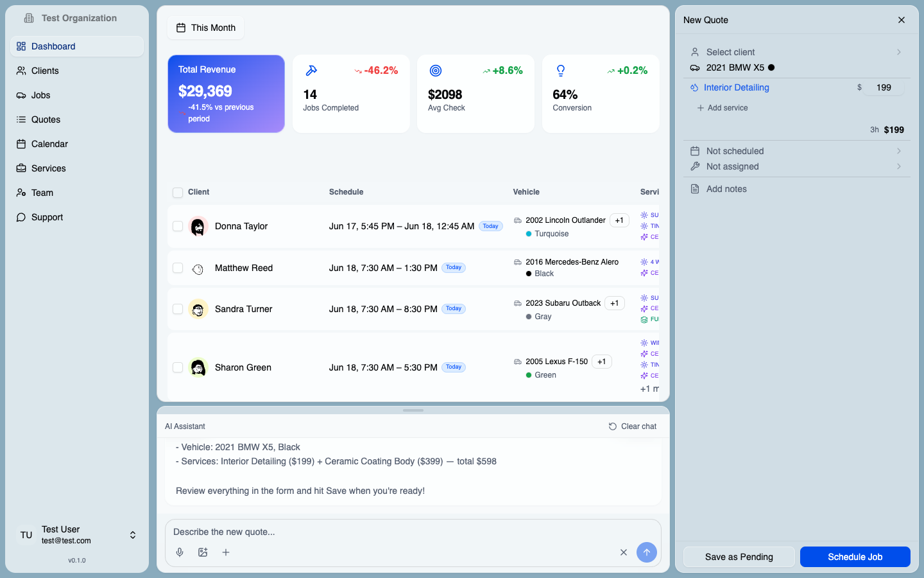Expand the Not assigned chevron
Screen dimensions: 924x578
pyautogui.click(x=899, y=166)
